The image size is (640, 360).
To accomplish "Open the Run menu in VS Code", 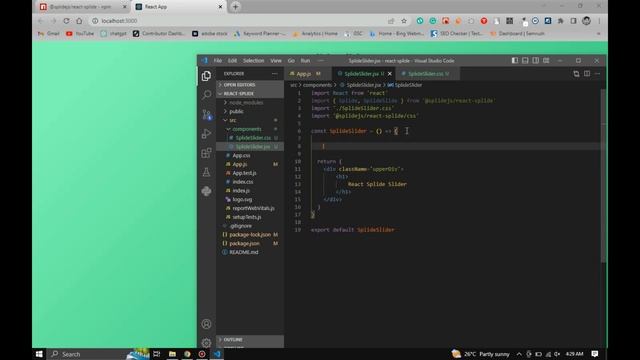I will pyautogui.click(x=305, y=60).
